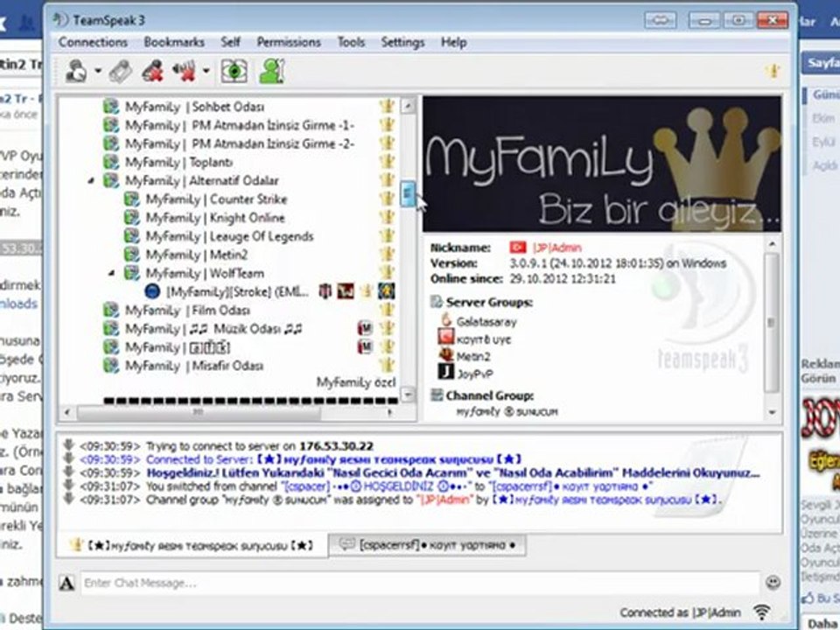Select user [MyFamiLy][Stroke] in WolfTeam
840x630 pixels.
(x=237, y=292)
